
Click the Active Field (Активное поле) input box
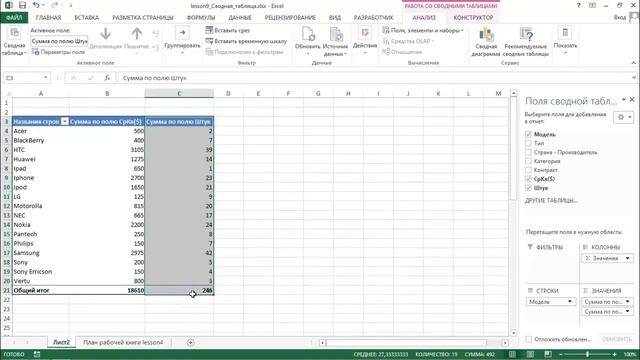(x=59, y=41)
